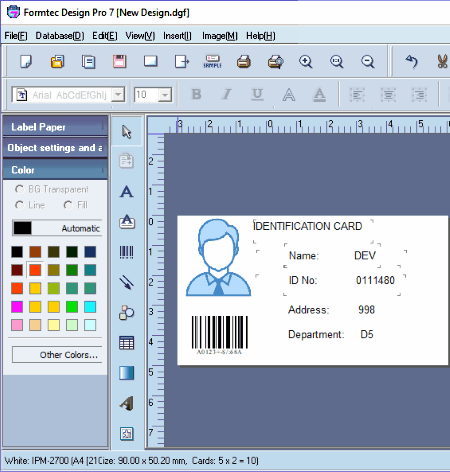Open the Edit menu

coord(105,36)
